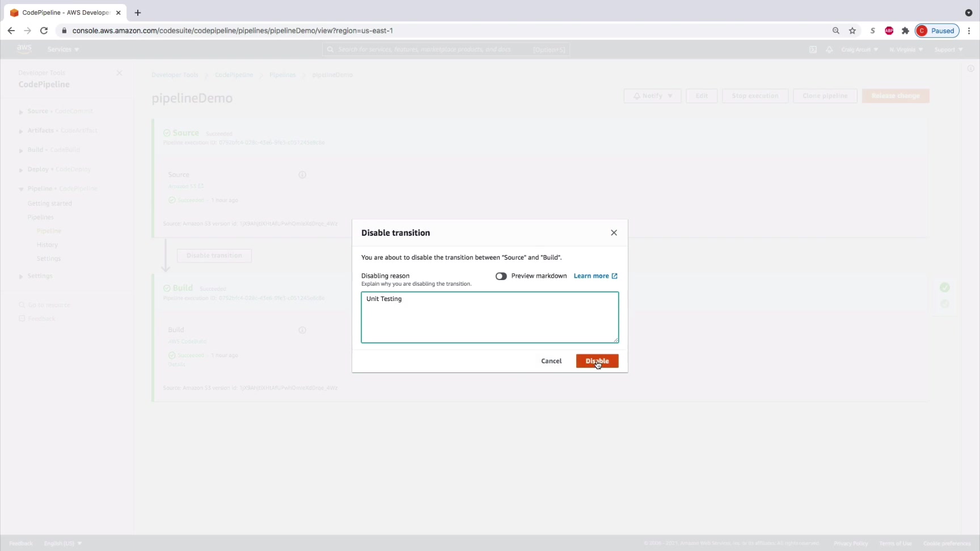This screenshot has width=980, height=551.
Task: Click the Build action info icon
Action: pyautogui.click(x=302, y=330)
